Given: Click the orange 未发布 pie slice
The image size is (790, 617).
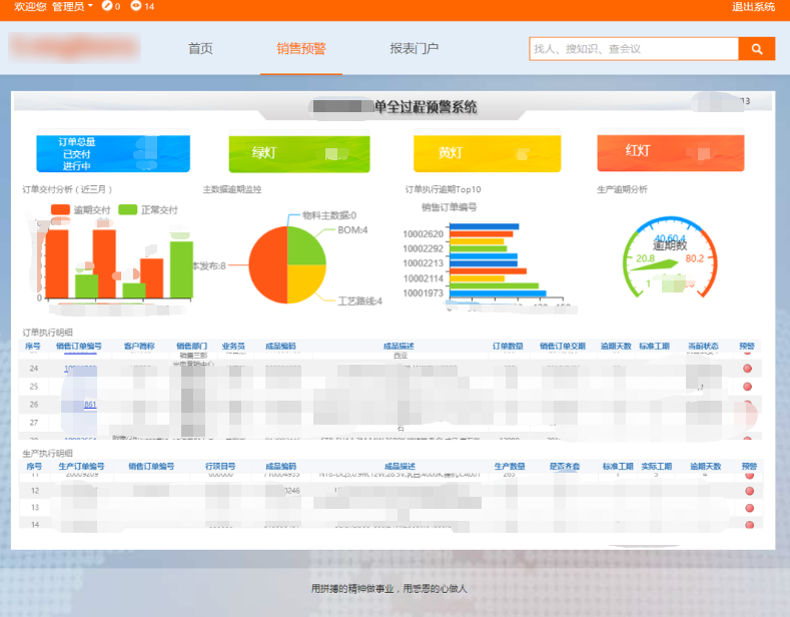Looking at the screenshot, I should (267, 265).
